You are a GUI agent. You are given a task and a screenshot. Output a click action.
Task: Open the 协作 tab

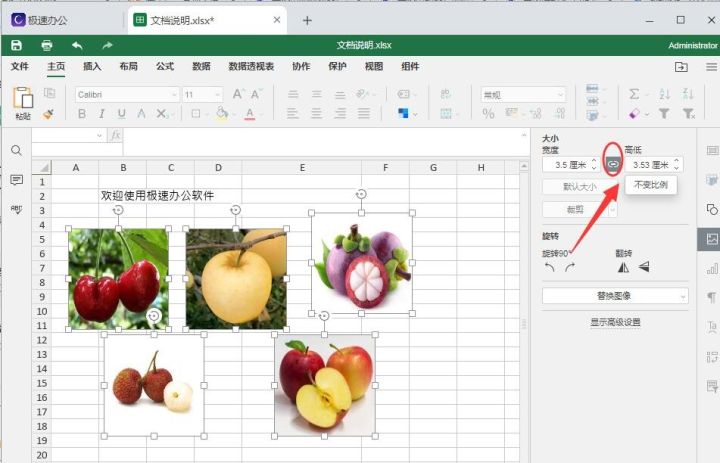pyautogui.click(x=301, y=67)
